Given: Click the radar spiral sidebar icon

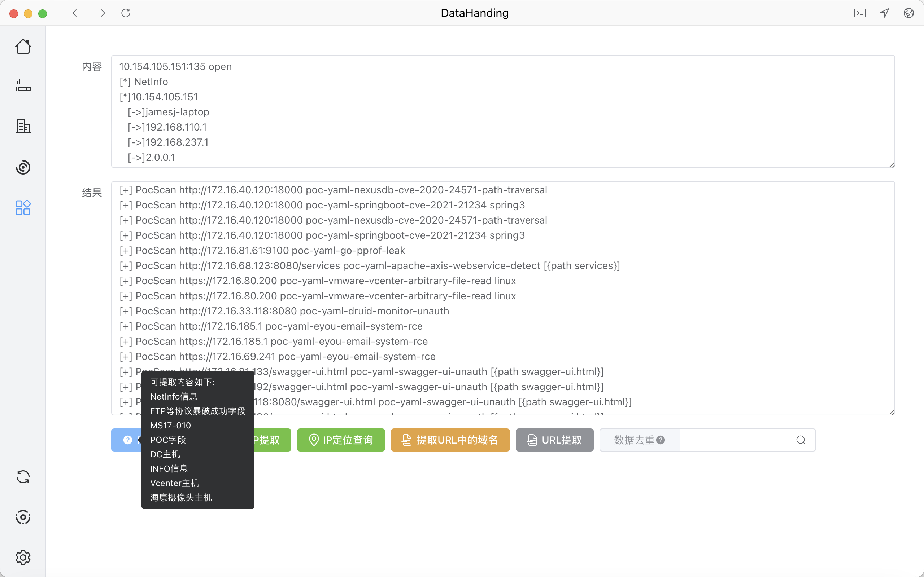Looking at the screenshot, I should click(x=23, y=167).
